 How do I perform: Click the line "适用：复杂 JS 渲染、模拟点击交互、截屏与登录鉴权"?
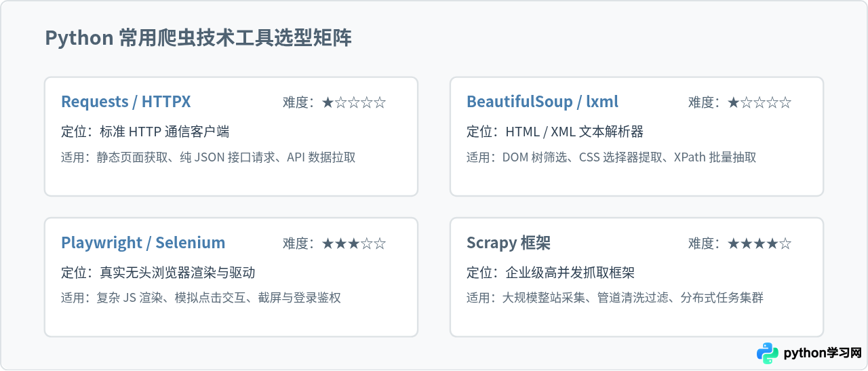(x=201, y=298)
